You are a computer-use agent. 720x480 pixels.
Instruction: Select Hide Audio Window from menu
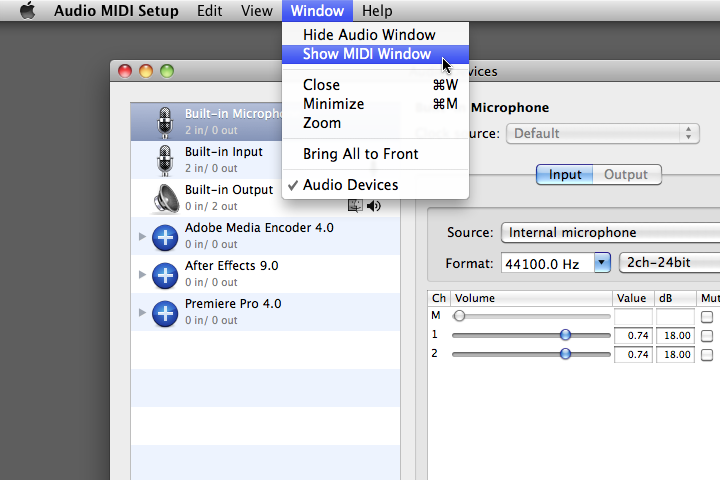[369, 35]
